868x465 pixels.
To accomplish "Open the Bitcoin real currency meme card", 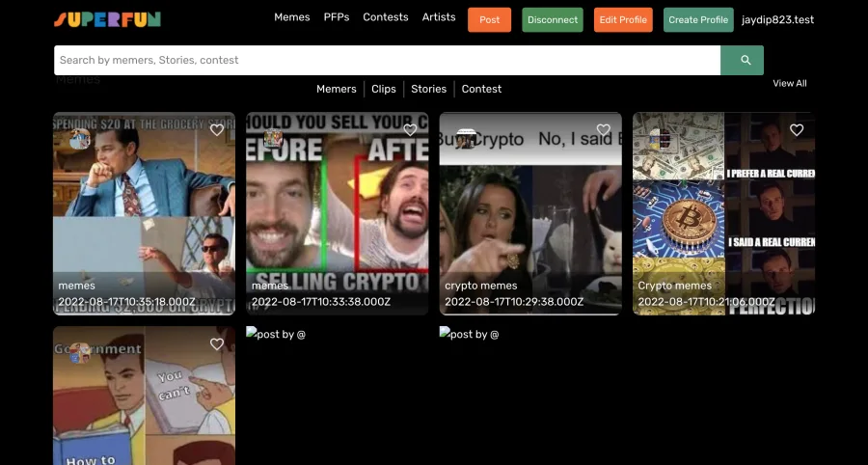I will pos(723,213).
